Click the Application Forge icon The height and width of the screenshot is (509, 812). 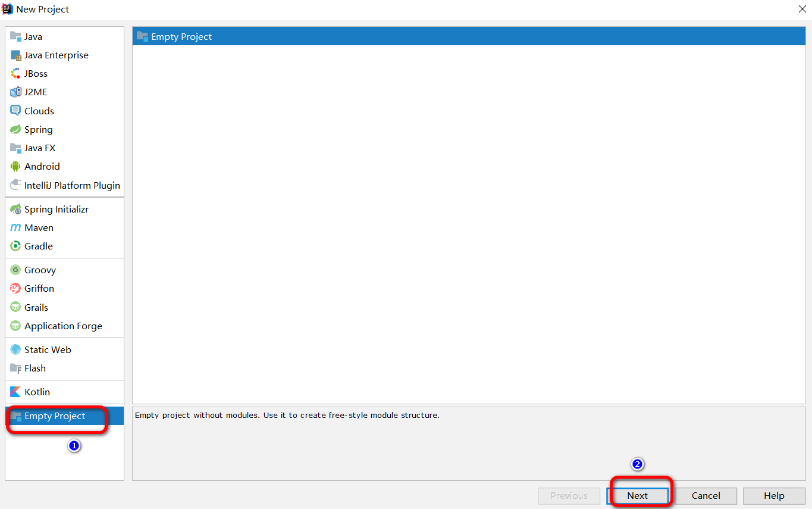point(15,326)
